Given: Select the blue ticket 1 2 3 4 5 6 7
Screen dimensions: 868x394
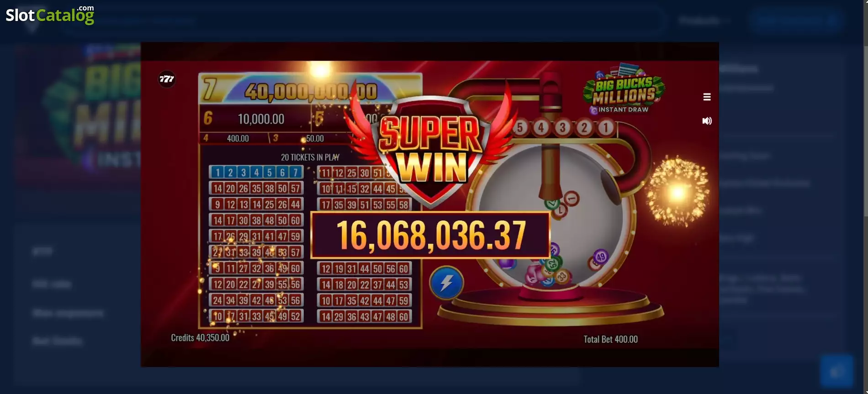Looking at the screenshot, I should (256, 172).
